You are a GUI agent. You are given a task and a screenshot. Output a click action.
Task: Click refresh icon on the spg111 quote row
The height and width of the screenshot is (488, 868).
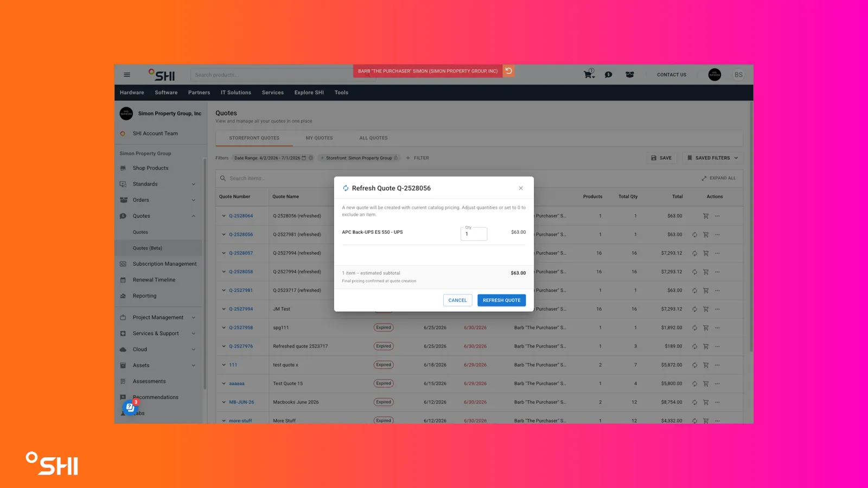[x=694, y=328]
